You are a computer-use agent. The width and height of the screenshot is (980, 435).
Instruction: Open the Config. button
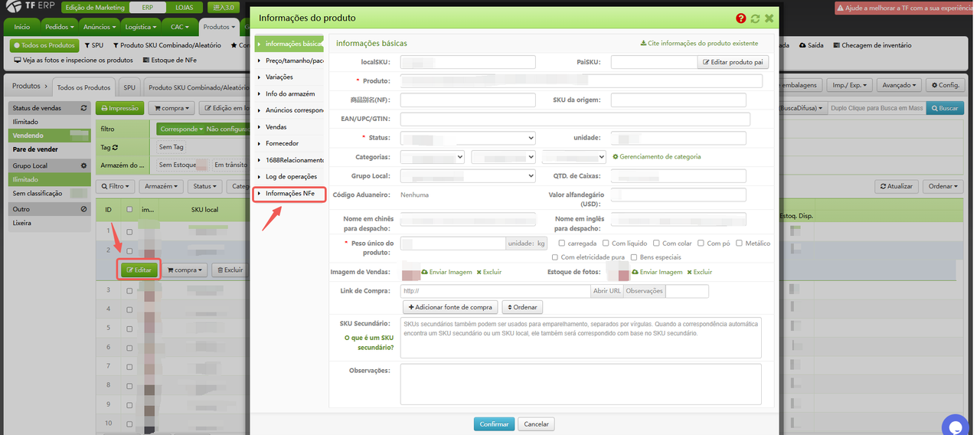tap(945, 85)
